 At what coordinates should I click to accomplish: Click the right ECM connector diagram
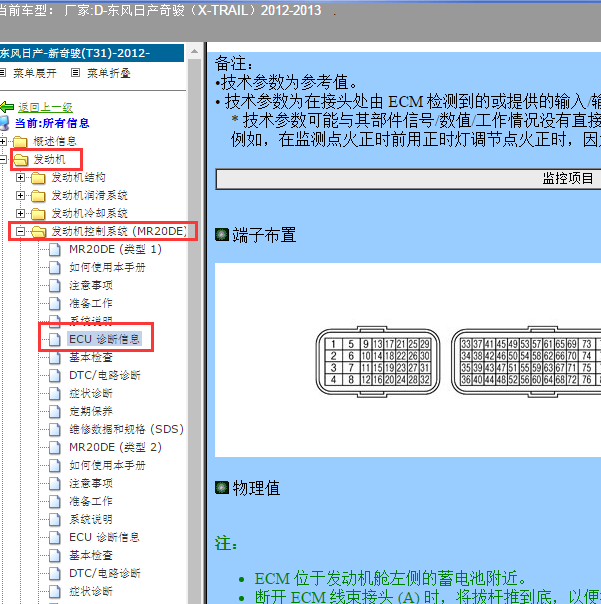coord(526,362)
